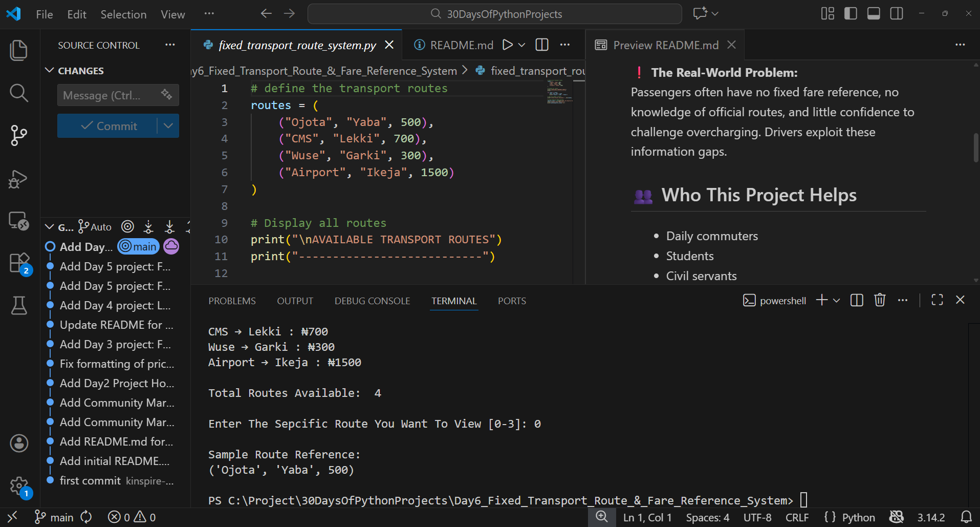Split the editor to the right
The width and height of the screenshot is (980, 527).
click(542, 45)
